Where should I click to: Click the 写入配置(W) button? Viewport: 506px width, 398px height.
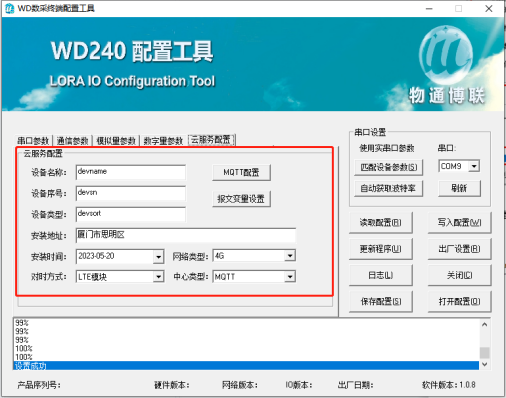(459, 222)
